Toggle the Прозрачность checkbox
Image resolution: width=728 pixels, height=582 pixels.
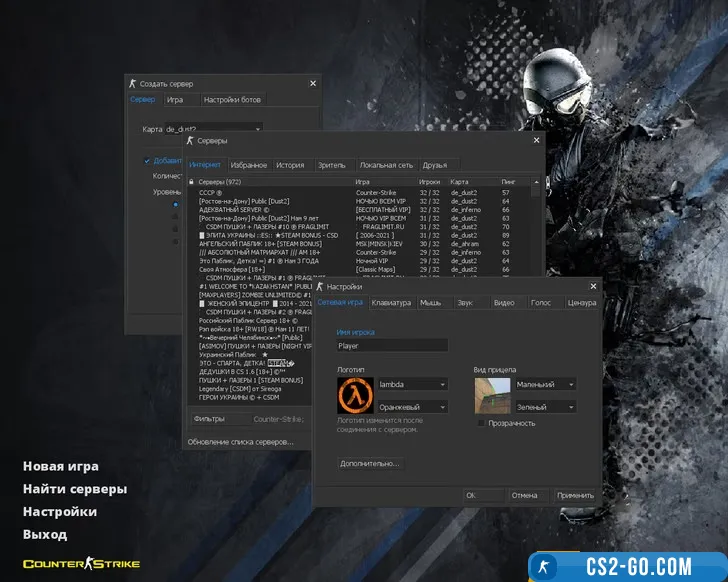[481, 423]
